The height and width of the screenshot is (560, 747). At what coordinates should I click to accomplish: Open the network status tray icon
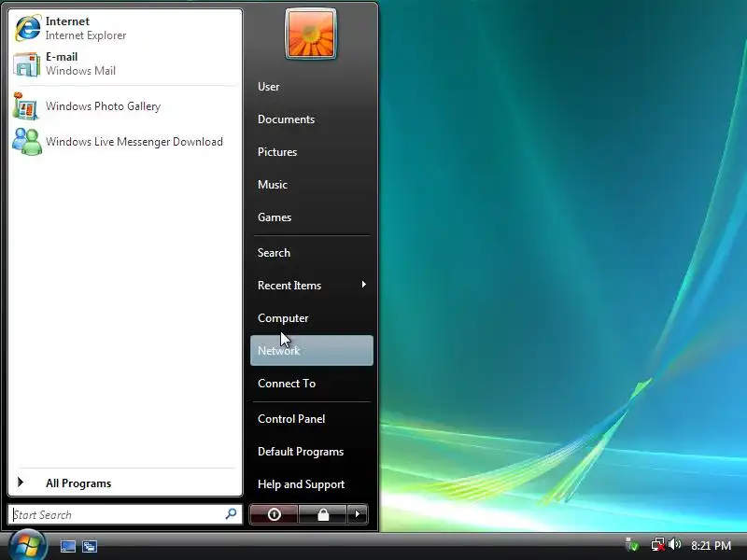pyautogui.click(x=658, y=544)
